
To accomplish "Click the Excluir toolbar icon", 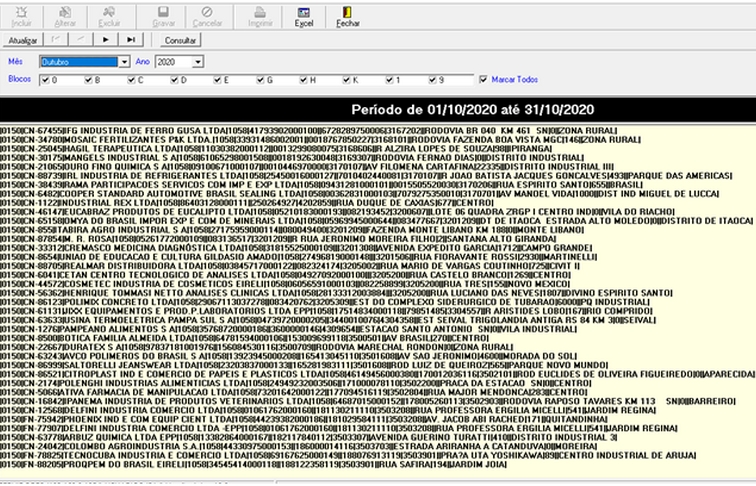I will point(109,17).
